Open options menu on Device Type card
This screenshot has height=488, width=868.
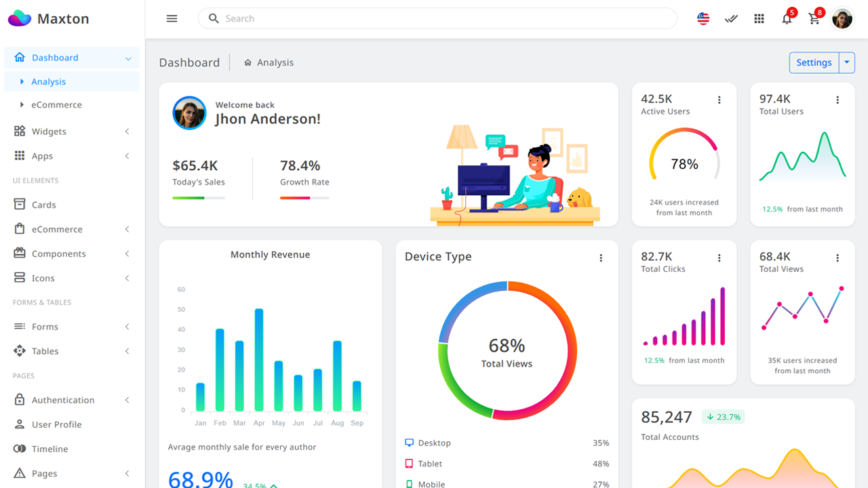pyautogui.click(x=601, y=258)
